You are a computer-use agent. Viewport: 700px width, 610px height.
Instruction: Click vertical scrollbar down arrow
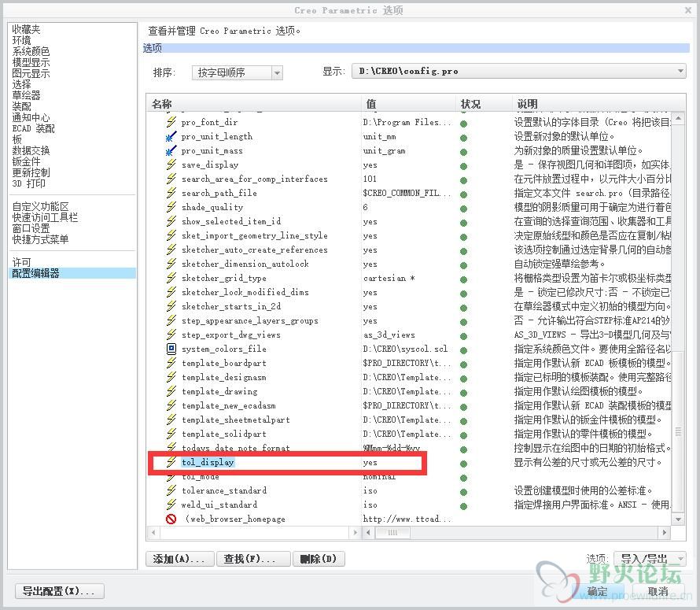click(x=678, y=519)
